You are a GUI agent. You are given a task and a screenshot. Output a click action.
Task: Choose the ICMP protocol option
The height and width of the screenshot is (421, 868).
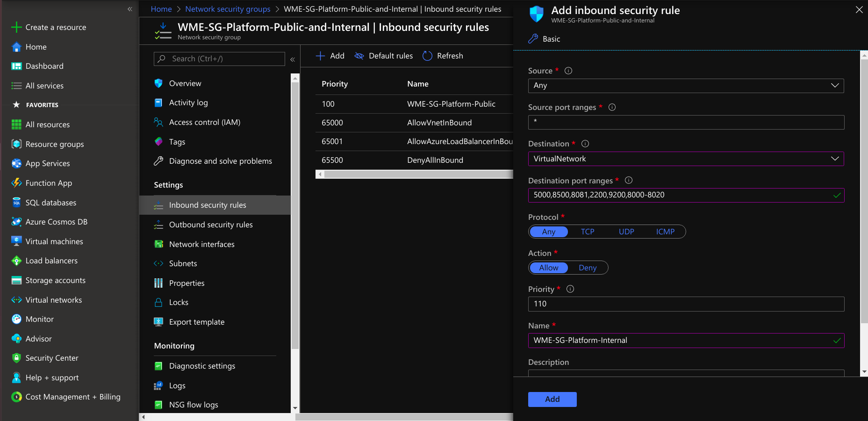click(x=665, y=232)
